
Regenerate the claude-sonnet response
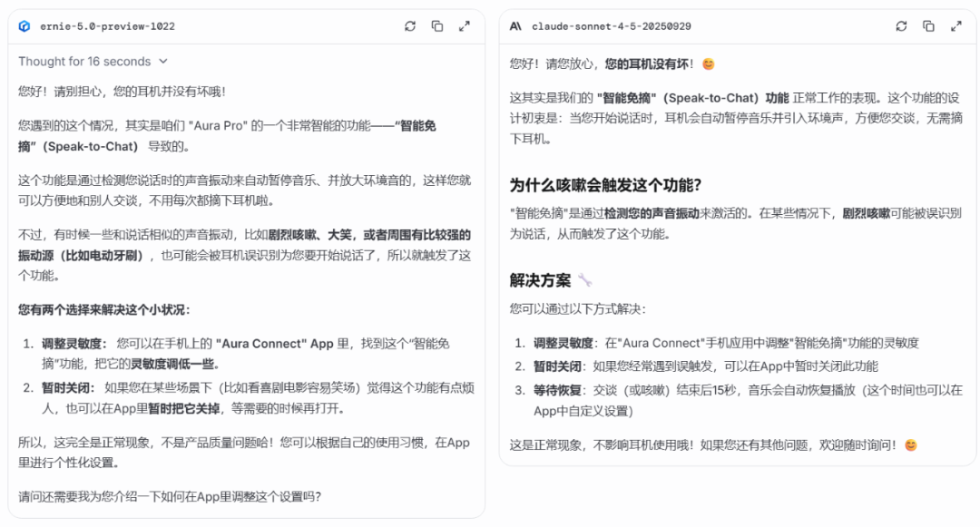coord(901,26)
